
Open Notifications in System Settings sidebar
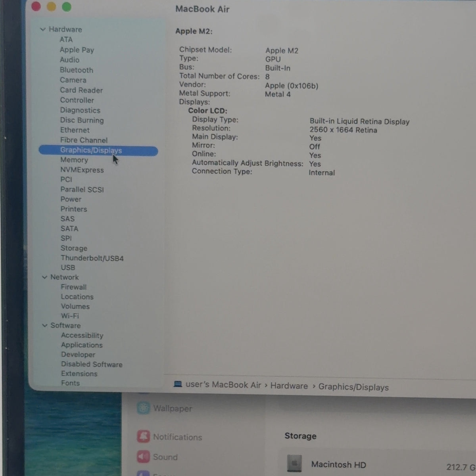[x=178, y=437]
